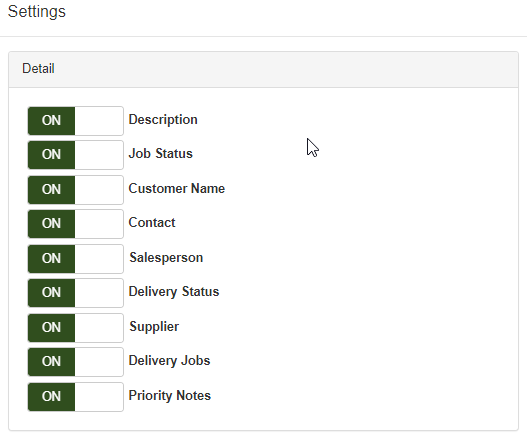Toggle the Contact switch off
This screenshot has height=441, width=527.
pos(76,224)
